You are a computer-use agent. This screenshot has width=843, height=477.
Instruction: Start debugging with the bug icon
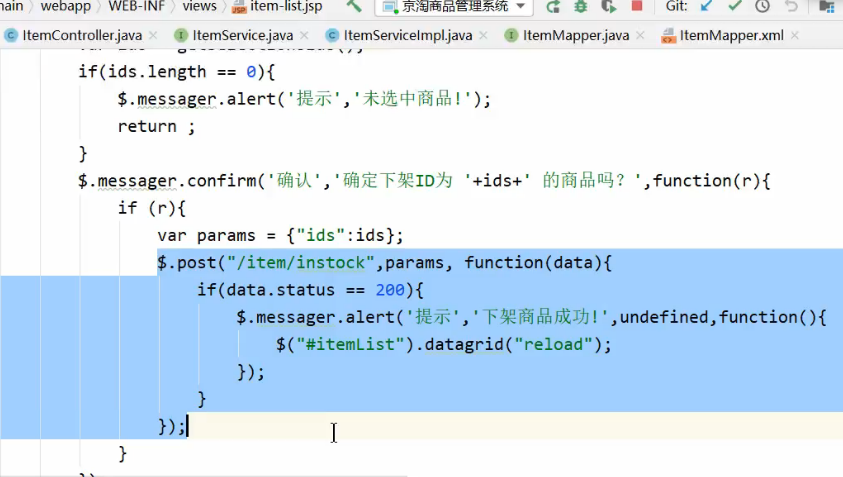pos(581,6)
